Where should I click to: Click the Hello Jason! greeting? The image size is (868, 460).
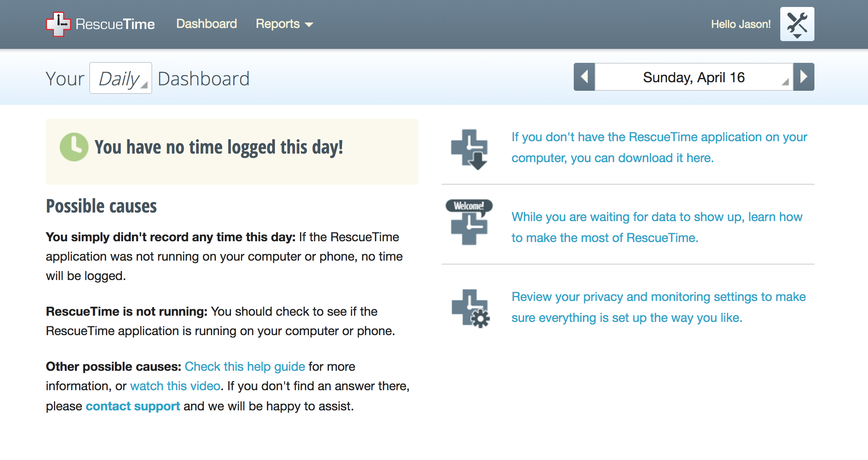(741, 24)
